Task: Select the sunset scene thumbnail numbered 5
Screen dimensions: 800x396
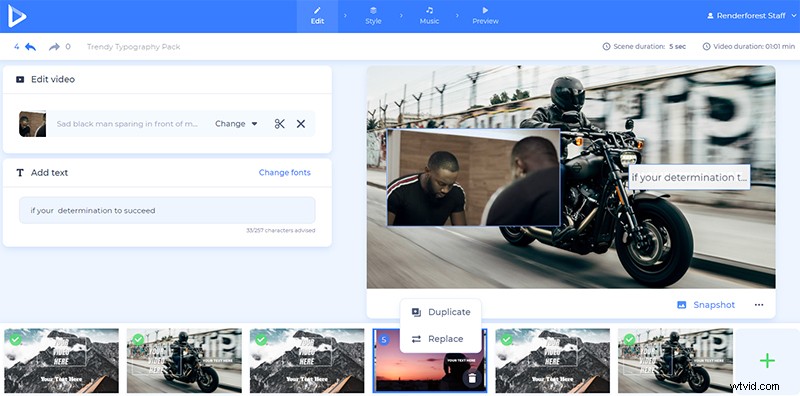Action: click(x=430, y=361)
